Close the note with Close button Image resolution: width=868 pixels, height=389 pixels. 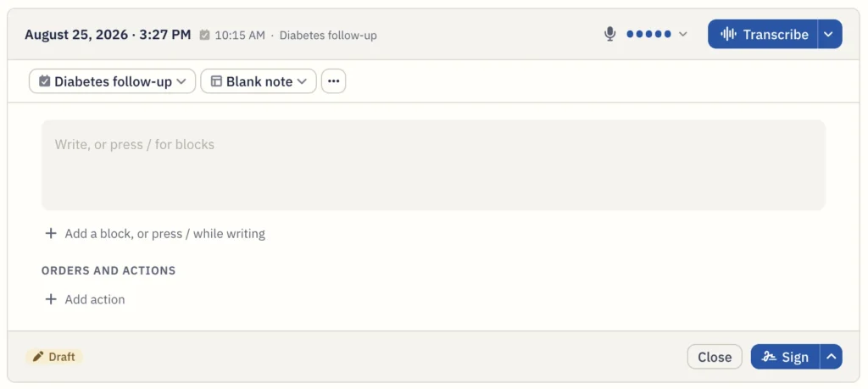715,357
